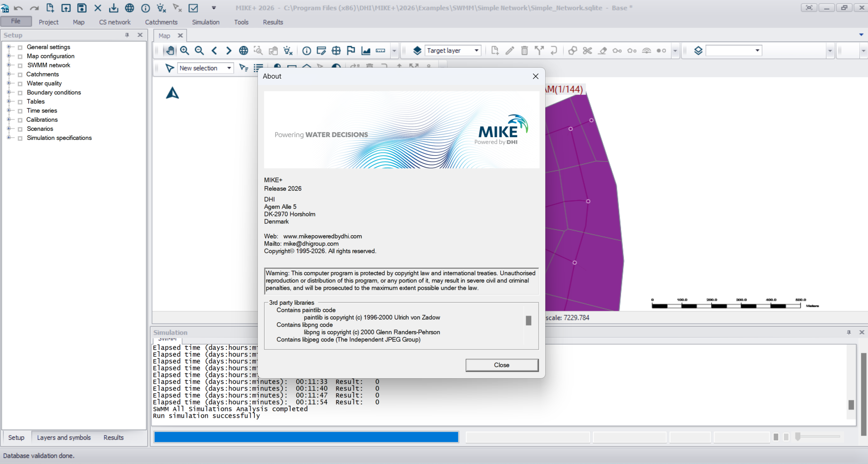Click the scissors icon in the Map toolbar
Image resolution: width=868 pixels, height=464 pixels.
coord(587,50)
